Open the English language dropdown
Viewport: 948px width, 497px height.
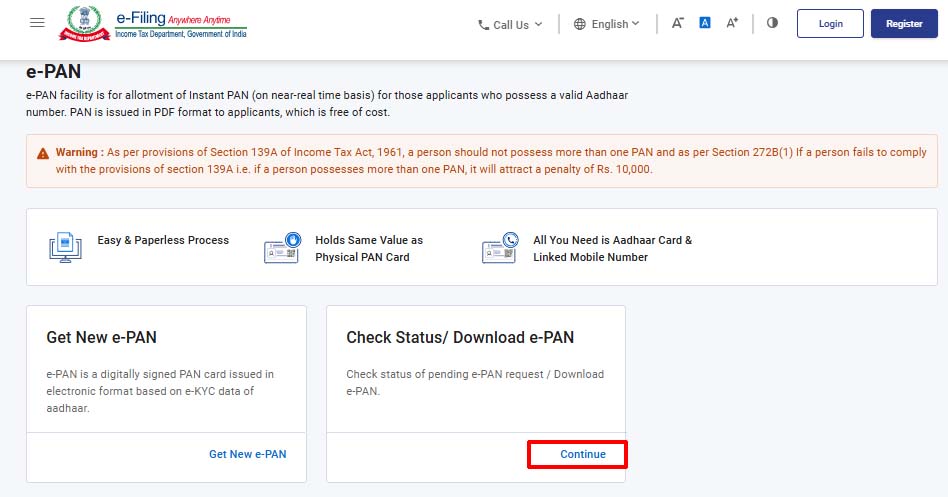(x=606, y=24)
